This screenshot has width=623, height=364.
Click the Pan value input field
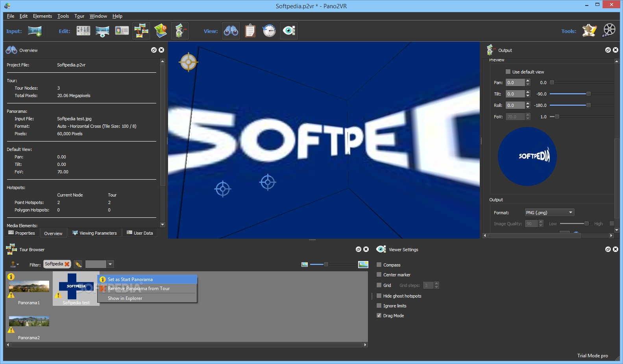pos(515,83)
